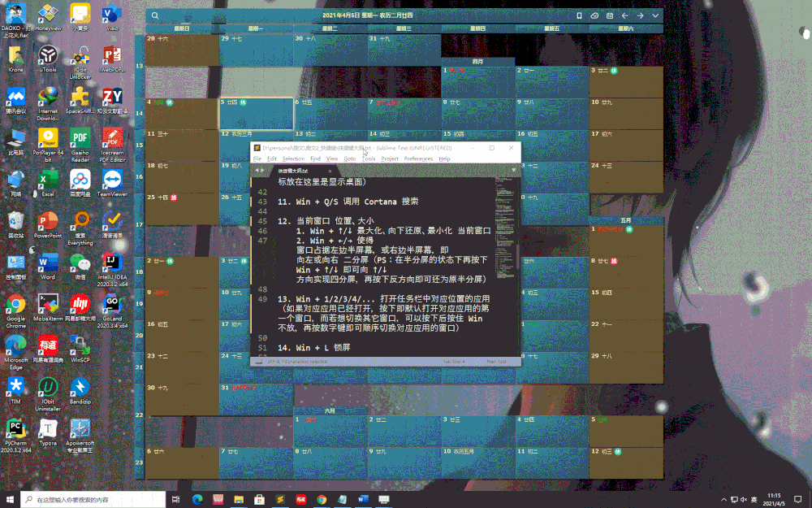Image resolution: width=812 pixels, height=508 pixels.
Task: Go to the previous month using the calendar's left arrow
Action: tap(624, 15)
